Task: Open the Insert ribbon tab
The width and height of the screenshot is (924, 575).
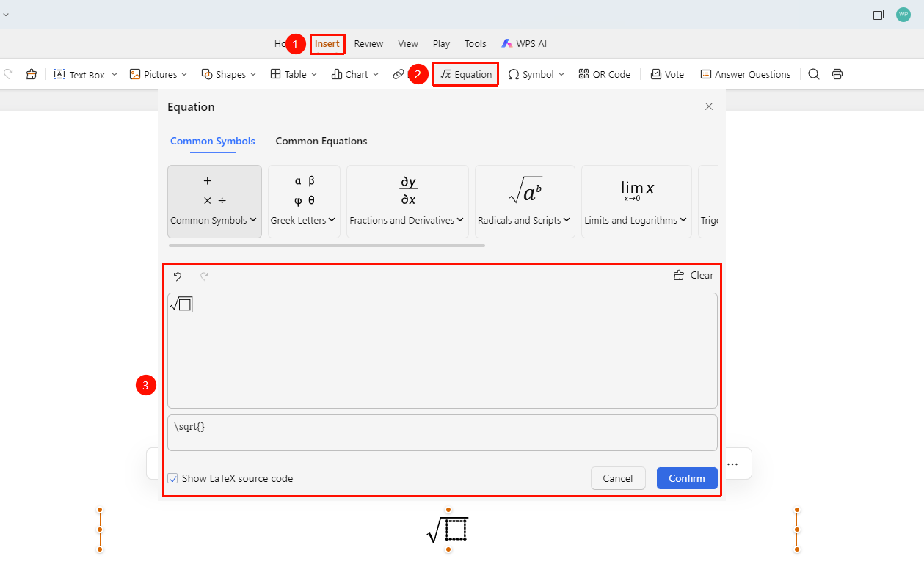Action: tap(327, 44)
